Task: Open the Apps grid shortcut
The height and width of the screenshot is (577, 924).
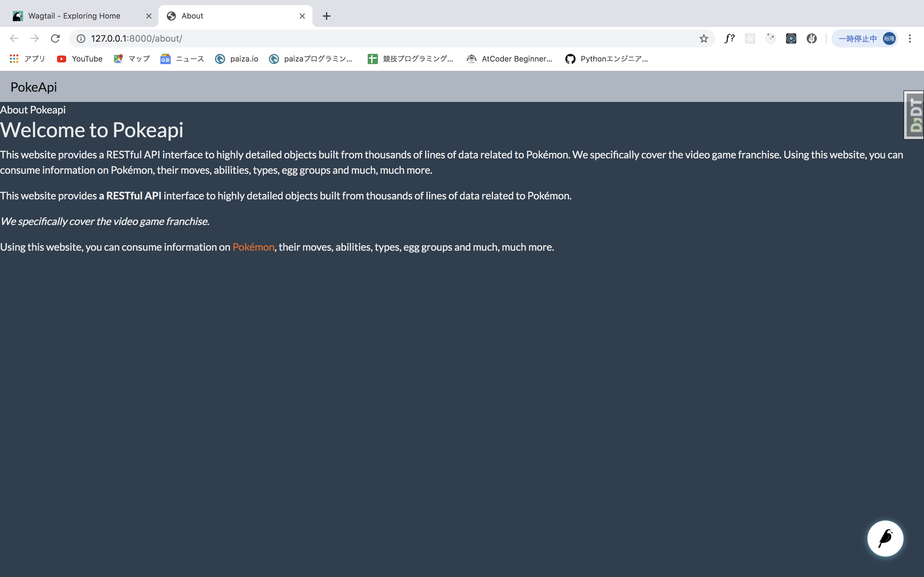Action: point(27,59)
